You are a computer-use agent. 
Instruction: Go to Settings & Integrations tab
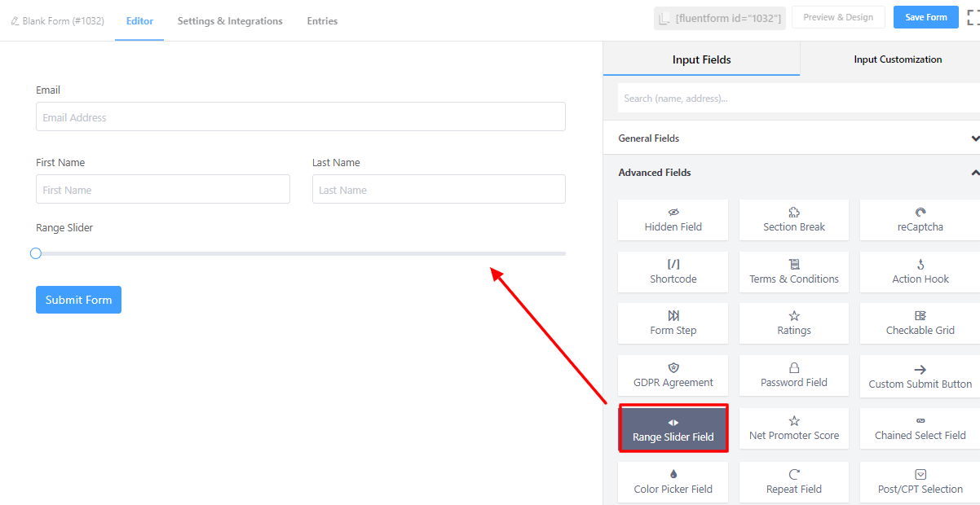(230, 21)
